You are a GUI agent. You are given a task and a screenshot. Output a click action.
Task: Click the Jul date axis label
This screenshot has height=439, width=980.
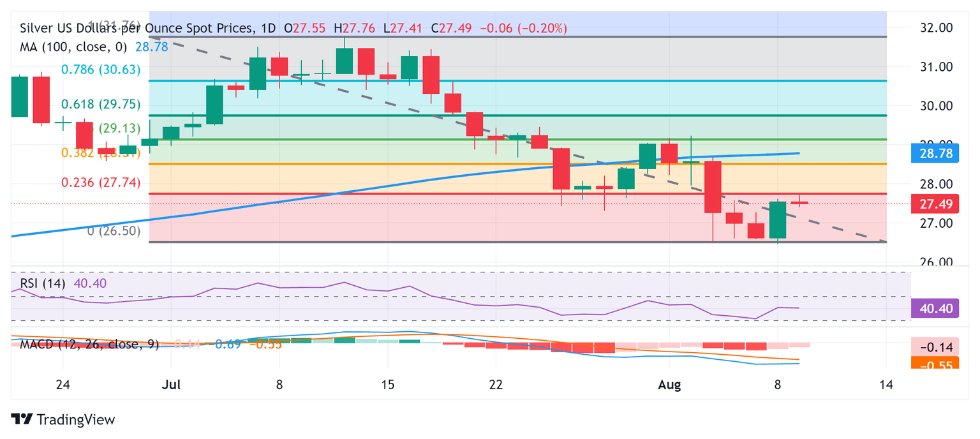point(171,385)
